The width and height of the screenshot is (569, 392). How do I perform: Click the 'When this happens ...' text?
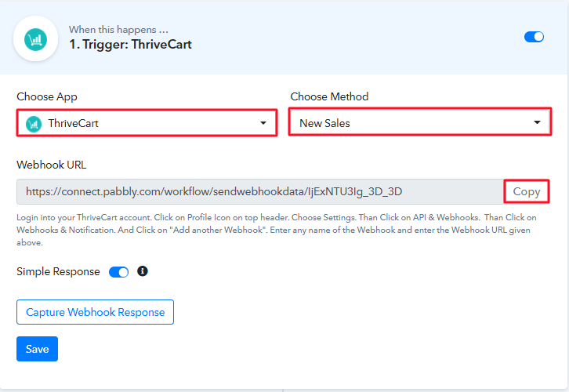118,30
